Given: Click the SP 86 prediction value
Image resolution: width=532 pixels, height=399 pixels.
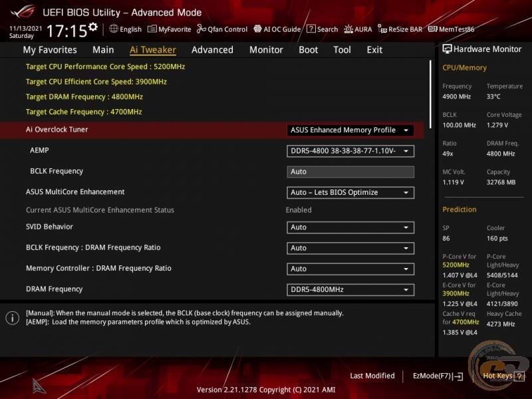Looking at the screenshot, I should tap(446, 239).
